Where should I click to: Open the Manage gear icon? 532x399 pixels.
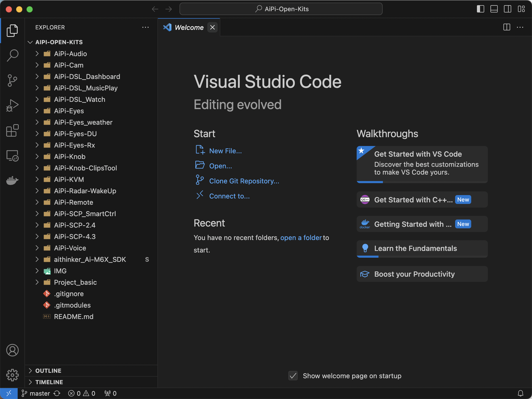pos(12,375)
